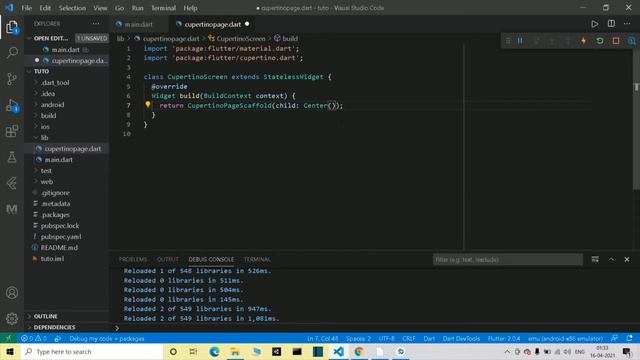This screenshot has height=360, width=640.
Task: Open Chrome from the taskbar
Action: click(x=358, y=351)
